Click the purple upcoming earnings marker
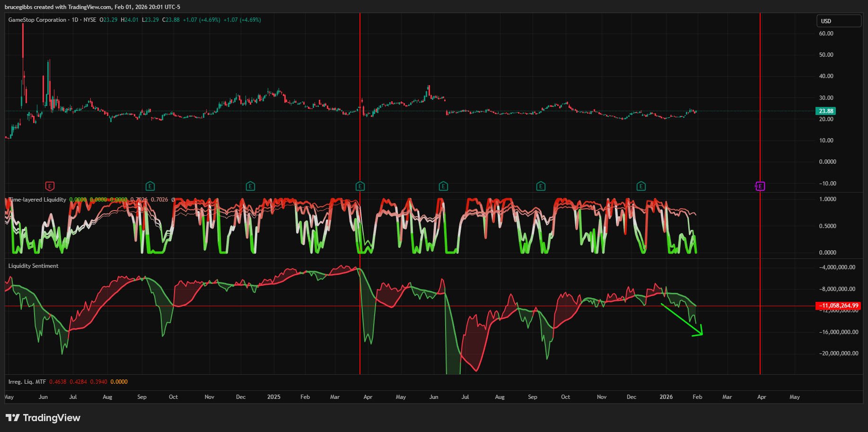 click(760, 186)
